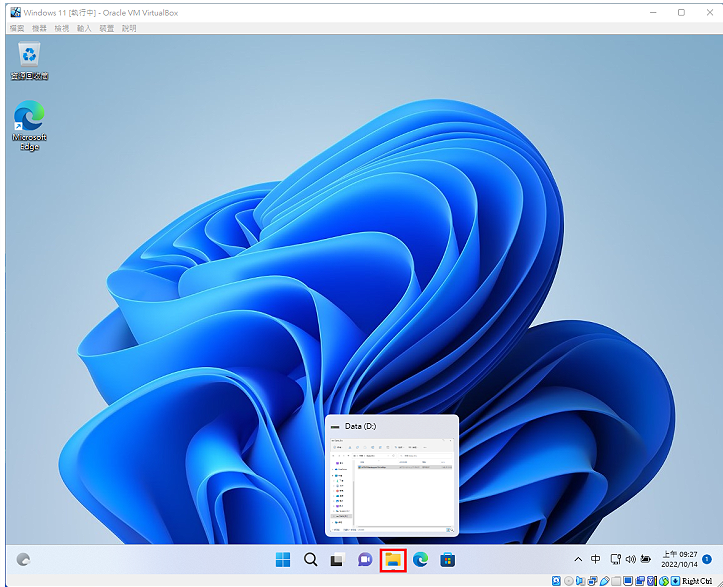Select the Recycle Bin desktop icon
Screen dimensions: 723x587
pyautogui.click(x=30, y=61)
